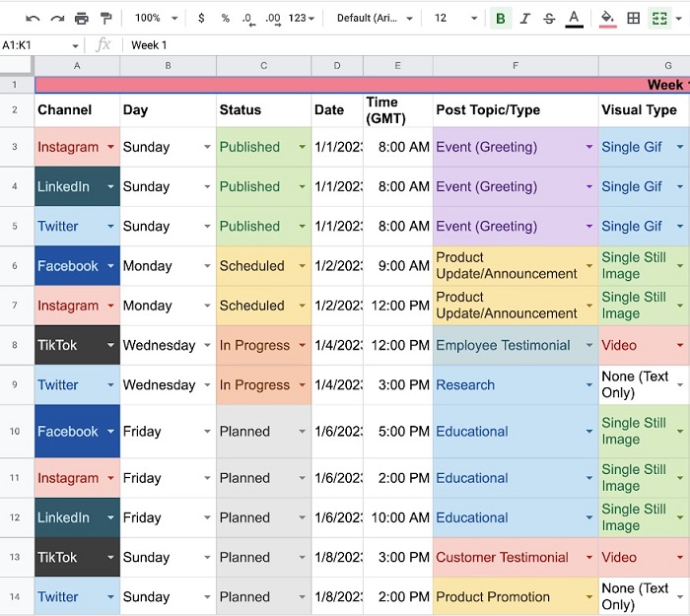Image resolution: width=690 pixels, height=616 pixels.
Task: Click the Status header cell
Action: coord(263,110)
